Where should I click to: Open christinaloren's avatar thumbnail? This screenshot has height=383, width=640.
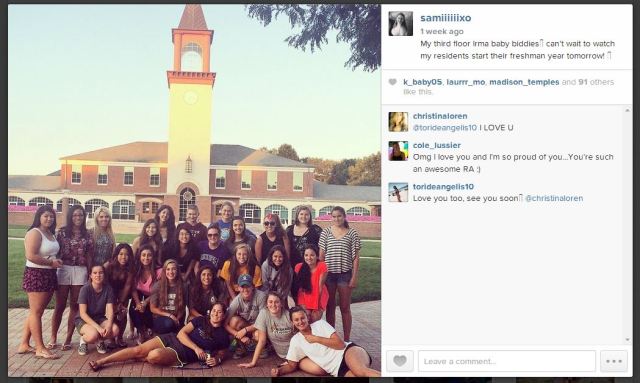(x=398, y=122)
